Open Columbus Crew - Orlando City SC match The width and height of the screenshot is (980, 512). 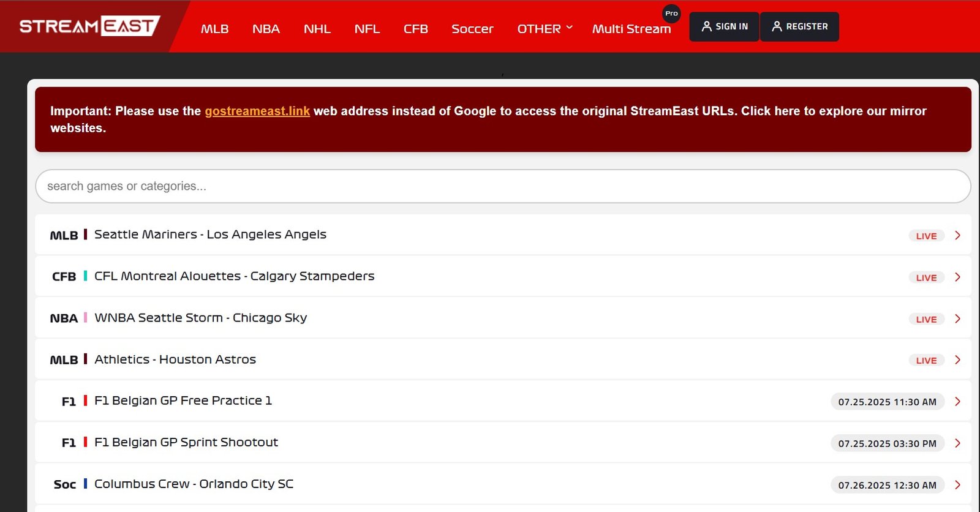503,484
